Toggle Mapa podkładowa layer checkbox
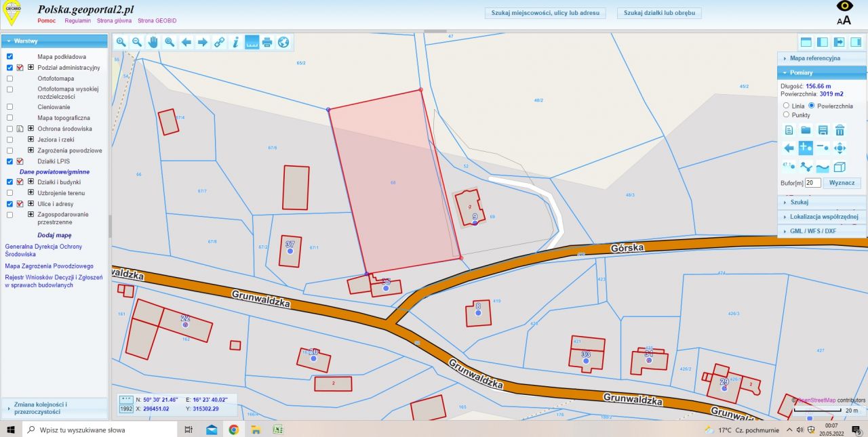Image resolution: width=868 pixels, height=437 pixels. tap(9, 57)
